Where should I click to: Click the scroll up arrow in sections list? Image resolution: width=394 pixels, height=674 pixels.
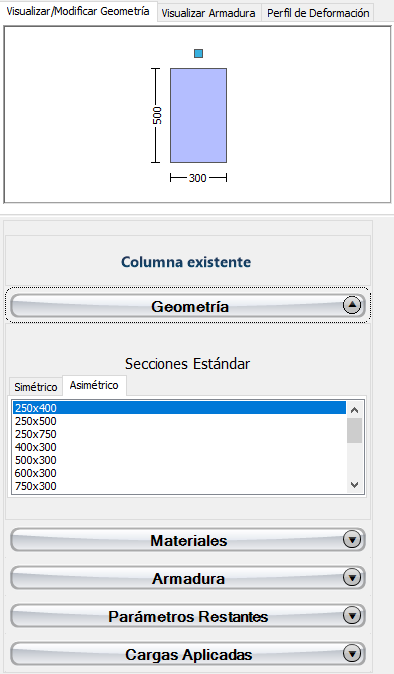point(354,410)
